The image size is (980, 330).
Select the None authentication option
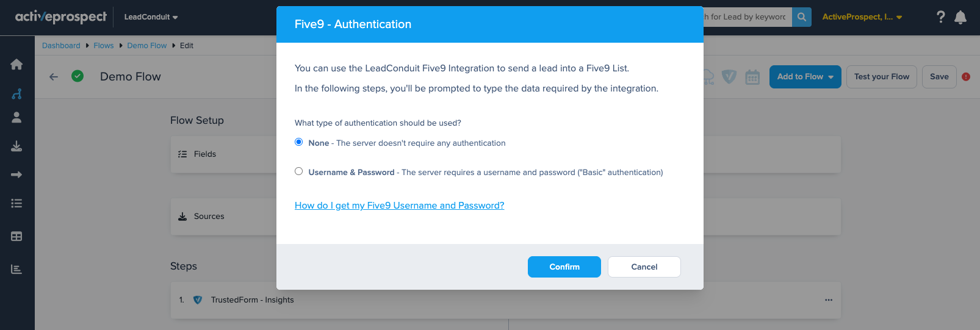(x=299, y=142)
